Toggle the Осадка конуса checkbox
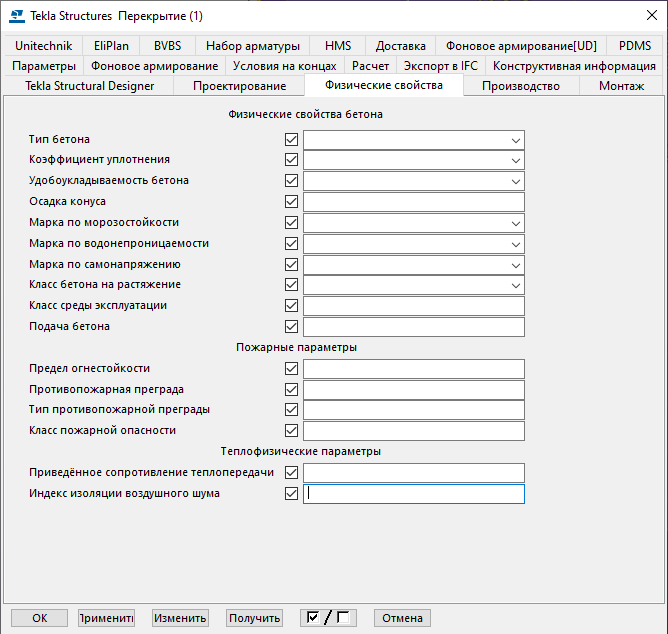Screen dimensions: 668x634 (292, 202)
